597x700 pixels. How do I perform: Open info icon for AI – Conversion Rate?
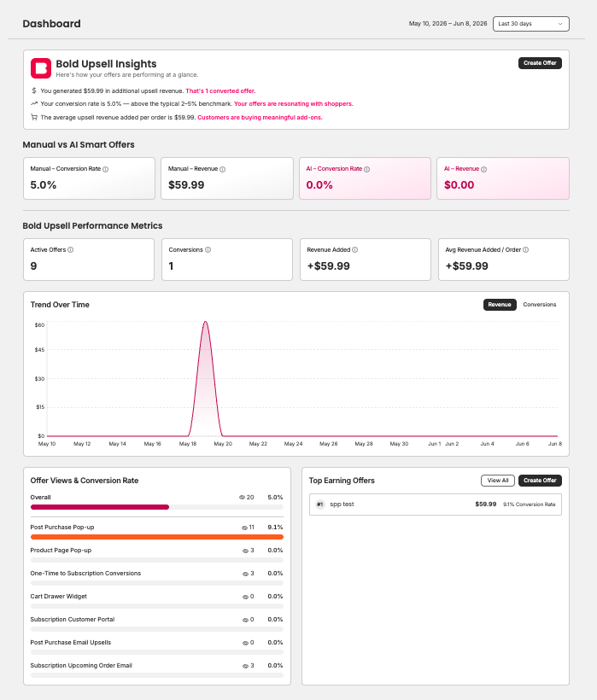pyautogui.click(x=366, y=169)
